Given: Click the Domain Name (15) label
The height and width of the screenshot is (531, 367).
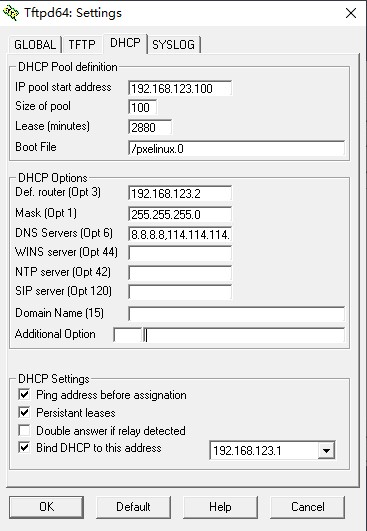Looking at the screenshot, I should [59, 313].
